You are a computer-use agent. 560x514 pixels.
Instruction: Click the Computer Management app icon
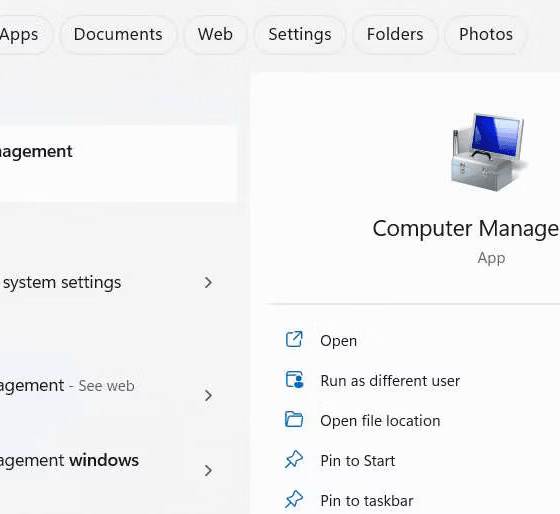tap(489, 152)
